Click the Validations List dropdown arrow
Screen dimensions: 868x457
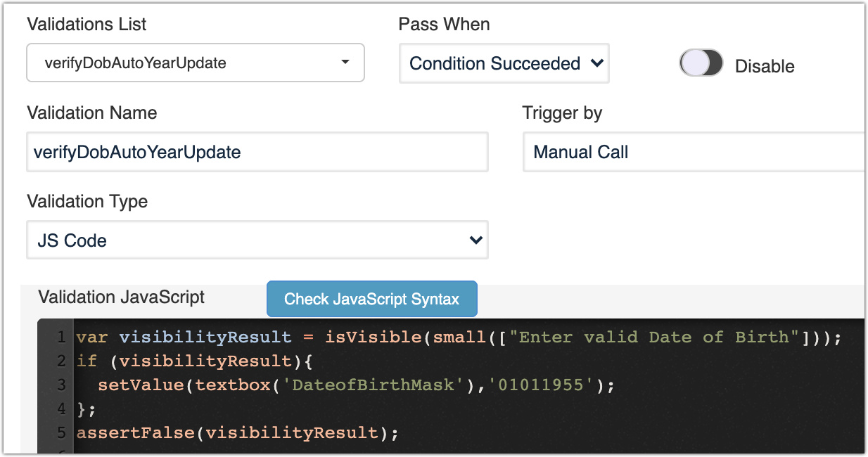pos(345,63)
